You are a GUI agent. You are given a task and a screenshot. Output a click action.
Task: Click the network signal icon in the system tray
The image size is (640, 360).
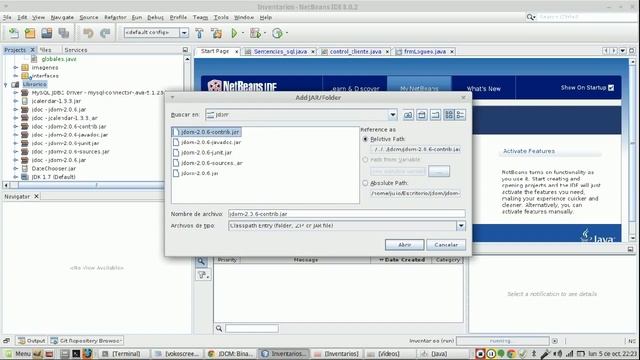(569, 353)
